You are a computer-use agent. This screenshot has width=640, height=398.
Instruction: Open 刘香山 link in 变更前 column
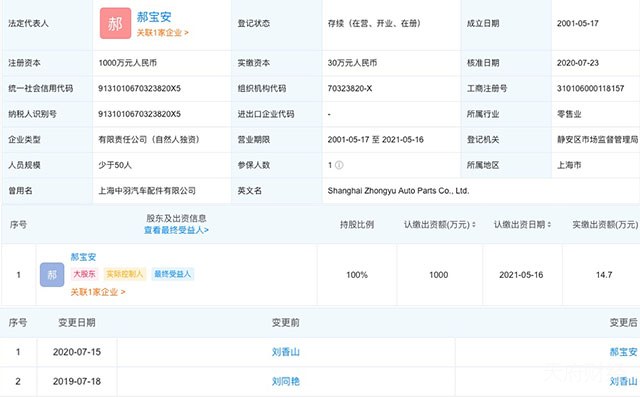tap(286, 351)
